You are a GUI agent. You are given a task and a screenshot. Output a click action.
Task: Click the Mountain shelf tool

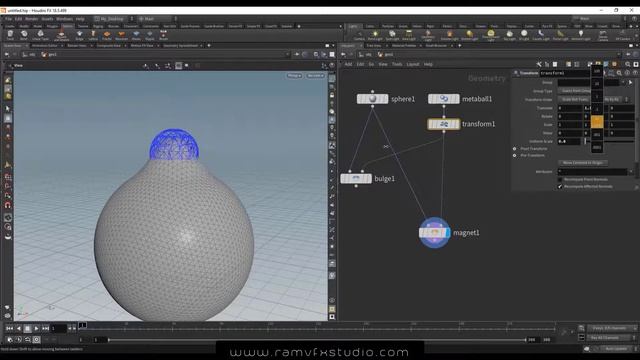click(x=121, y=35)
